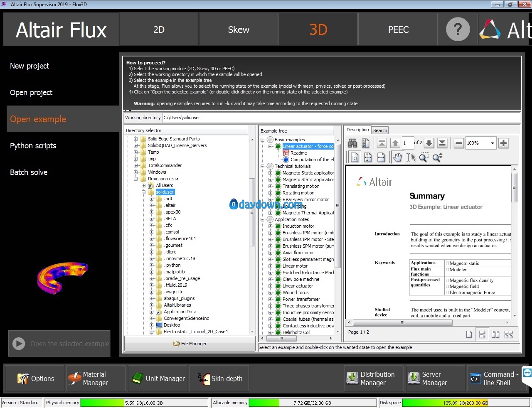Click the File Manager button
The width and height of the screenshot is (532, 408).
point(190,344)
